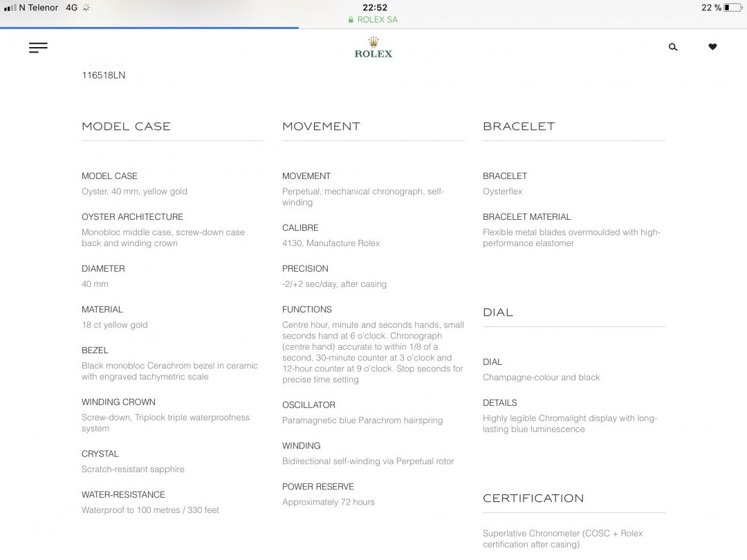Select the MODEL CASE section heading
This screenshot has height=560, width=747.
point(126,127)
